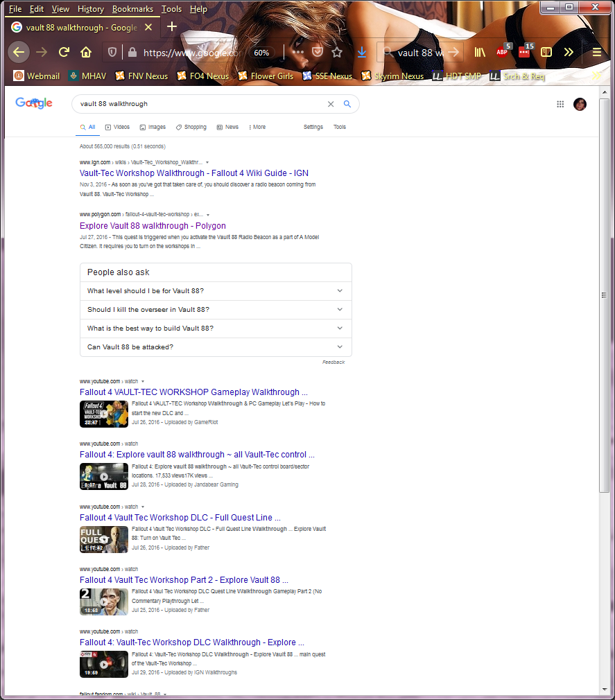Clear the Google search box

(x=331, y=104)
